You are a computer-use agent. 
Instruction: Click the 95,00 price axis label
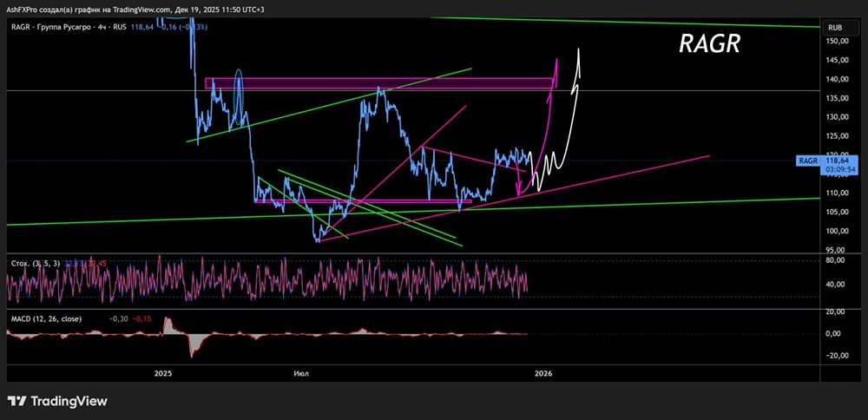coord(833,250)
